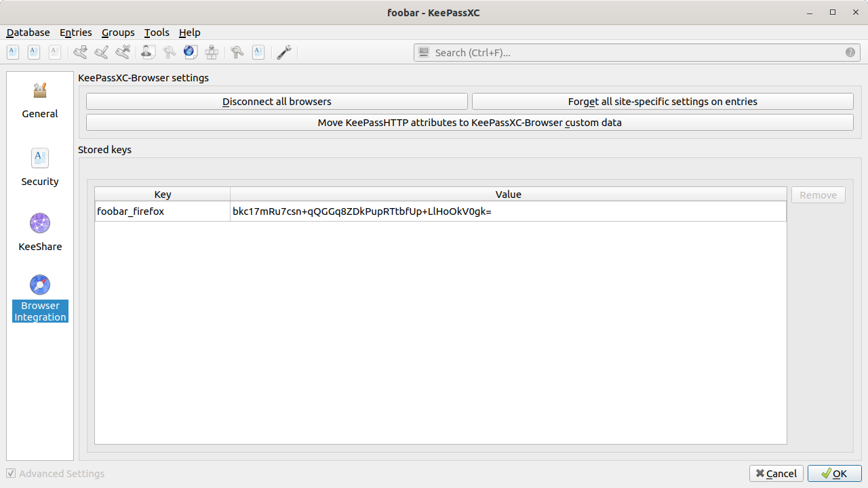The image size is (868, 488).
Task: Open the KeeShare settings section
Action: (x=40, y=232)
